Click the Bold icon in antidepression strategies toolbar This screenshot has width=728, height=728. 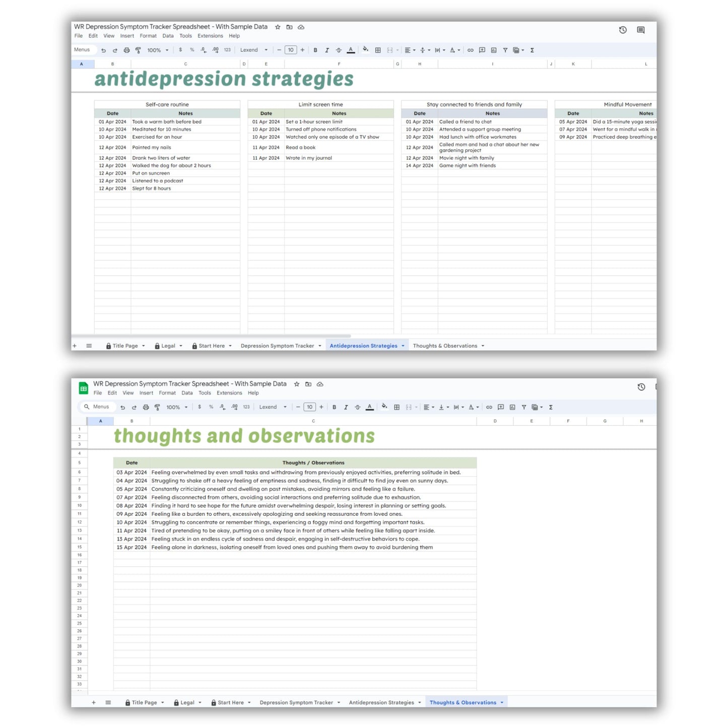click(315, 50)
